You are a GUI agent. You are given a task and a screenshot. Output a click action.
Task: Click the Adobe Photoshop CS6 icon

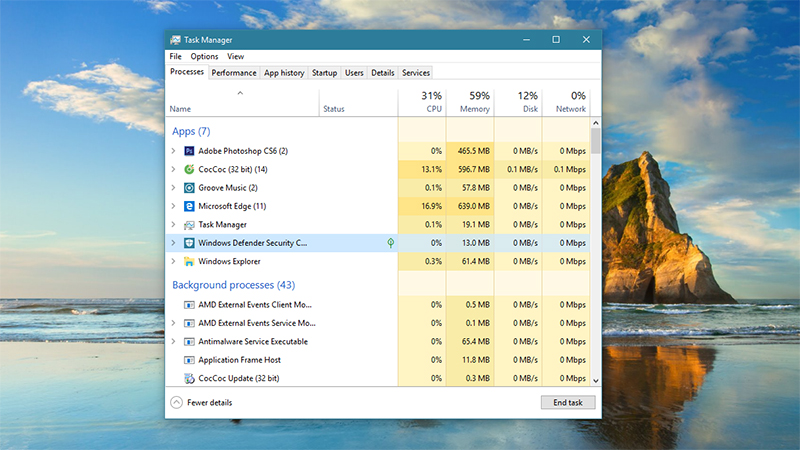pyautogui.click(x=189, y=151)
